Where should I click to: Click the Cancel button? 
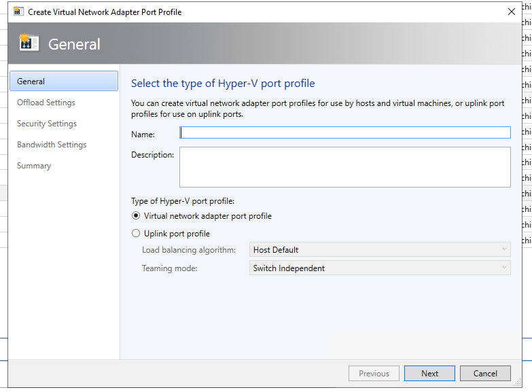485,374
